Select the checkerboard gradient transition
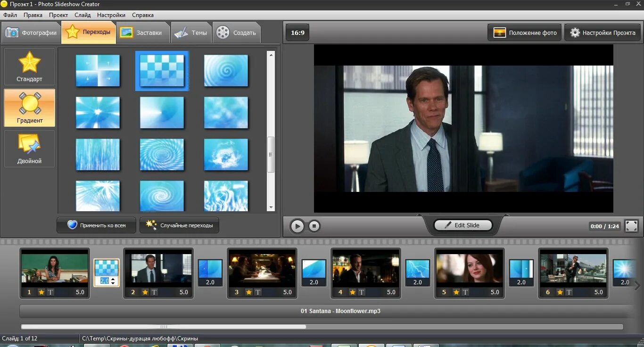 pyautogui.click(x=162, y=71)
